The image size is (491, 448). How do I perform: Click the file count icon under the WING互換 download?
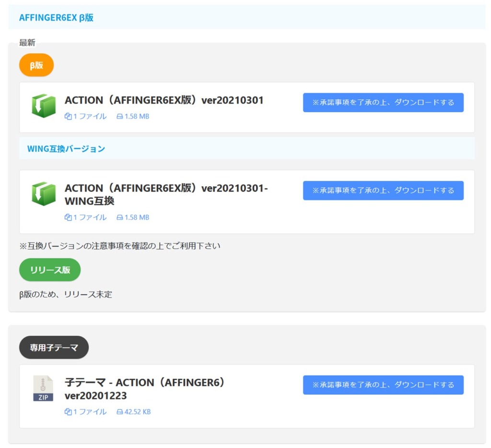coord(68,217)
